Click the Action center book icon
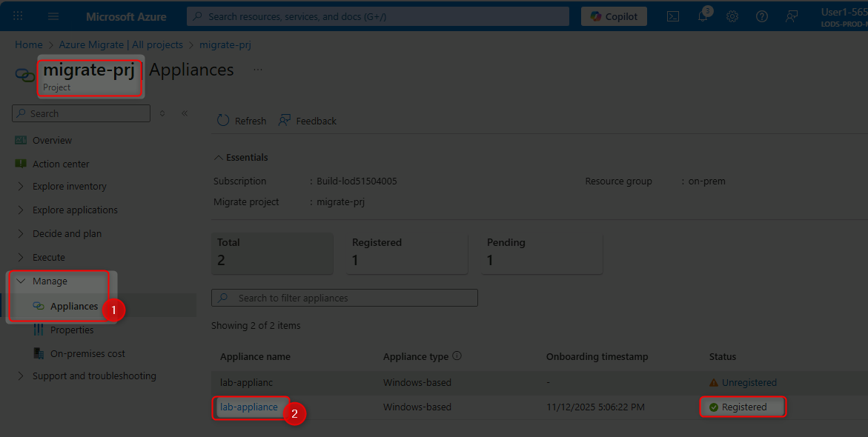 [x=21, y=163]
